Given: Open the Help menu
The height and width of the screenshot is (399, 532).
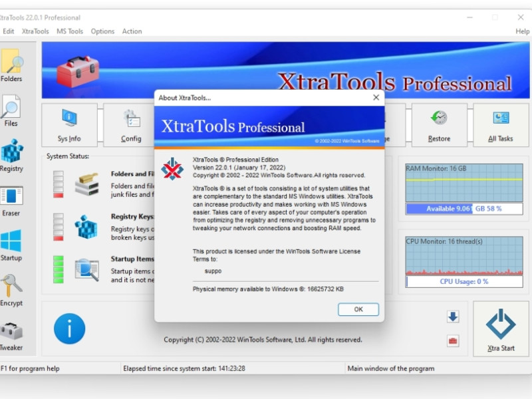Looking at the screenshot, I should (523, 31).
